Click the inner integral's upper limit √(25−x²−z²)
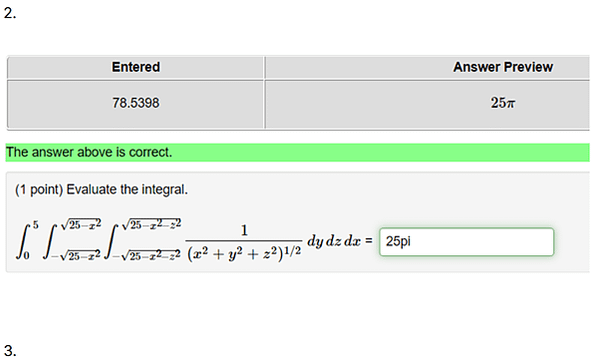 pyautogui.click(x=151, y=224)
